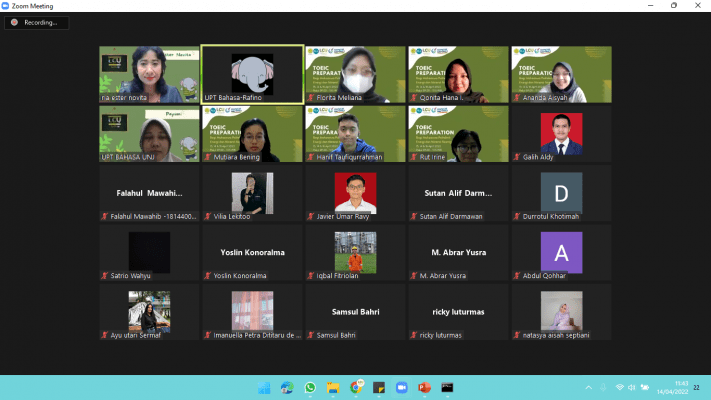Image resolution: width=711 pixels, height=400 pixels.
Task: Click Samsul Bahri's participant tile
Action: pyautogui.click(x=355, y=312)
